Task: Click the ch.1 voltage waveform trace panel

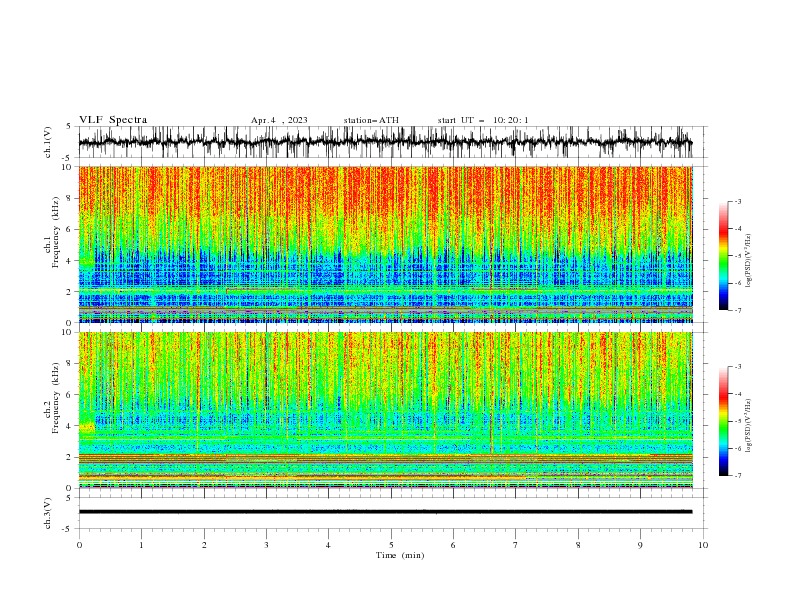Action: coord(392,142)
